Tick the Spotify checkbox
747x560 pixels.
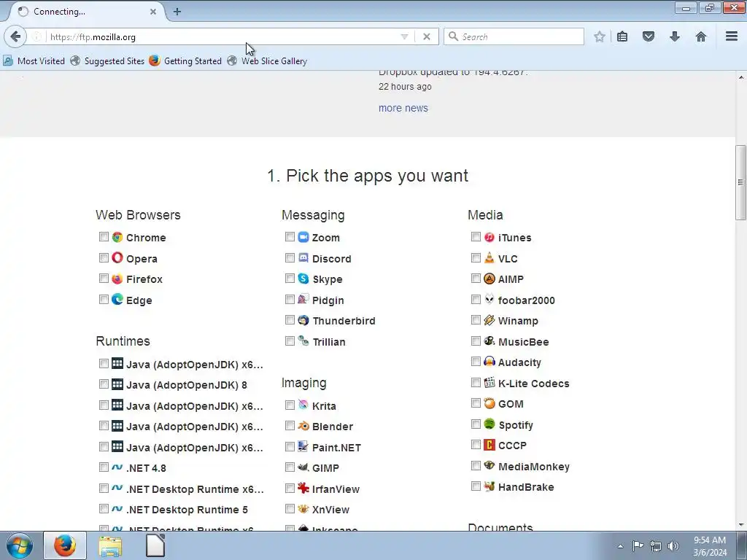(x=476, y=424)
